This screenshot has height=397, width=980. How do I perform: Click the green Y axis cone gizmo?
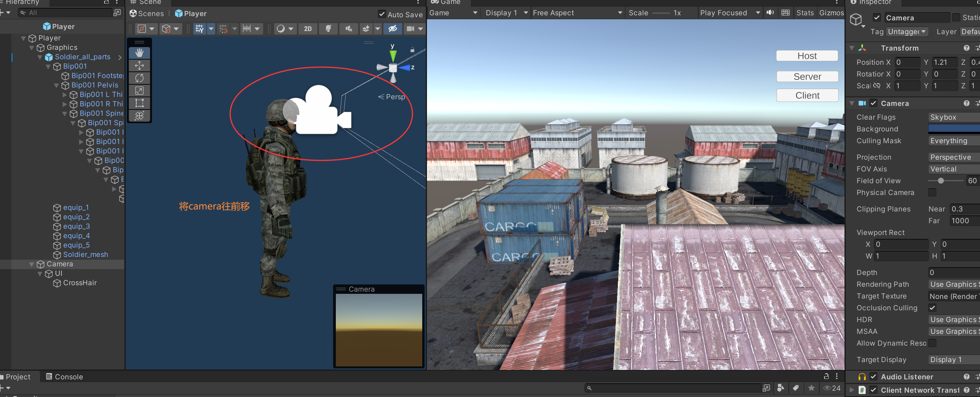point(393,56)
